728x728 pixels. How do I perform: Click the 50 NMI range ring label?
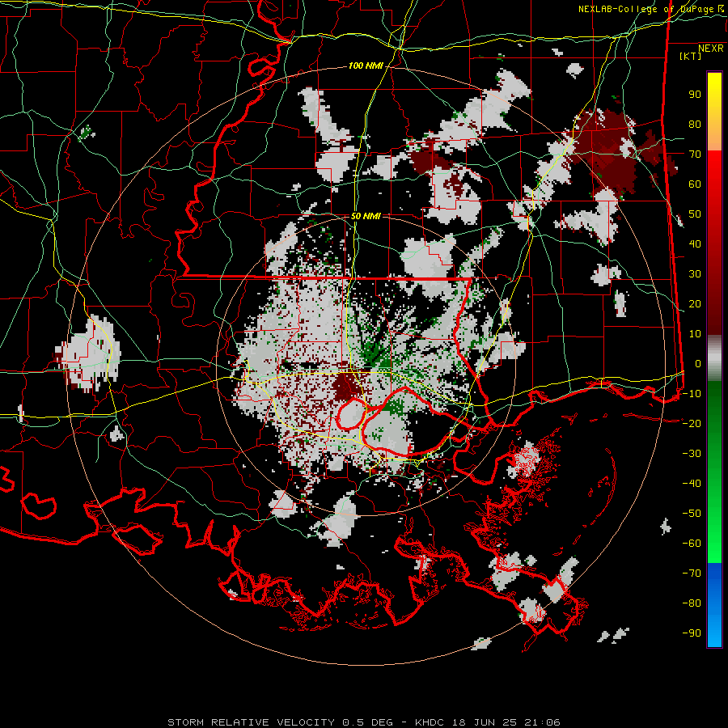point(366,216)
